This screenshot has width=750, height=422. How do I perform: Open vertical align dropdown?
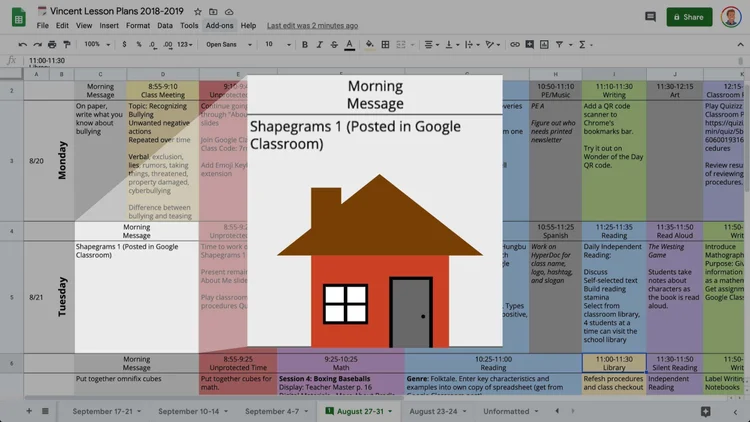(x=452, y=44)
